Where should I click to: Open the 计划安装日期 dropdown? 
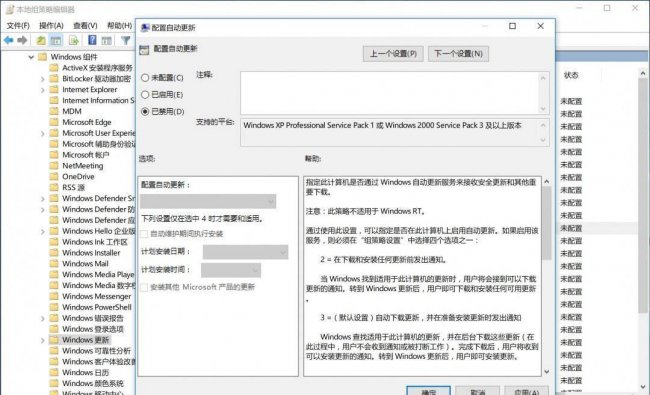245,252
